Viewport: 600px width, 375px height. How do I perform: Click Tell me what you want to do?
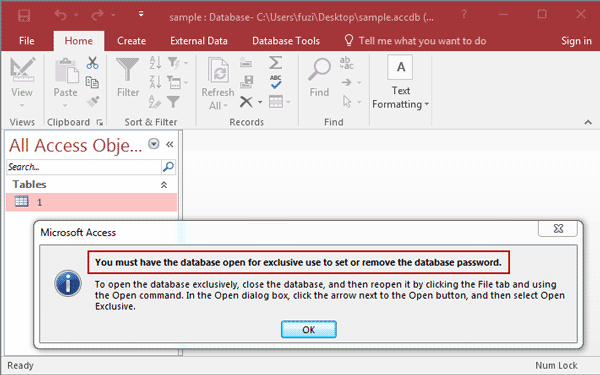[x=415, y=41]
